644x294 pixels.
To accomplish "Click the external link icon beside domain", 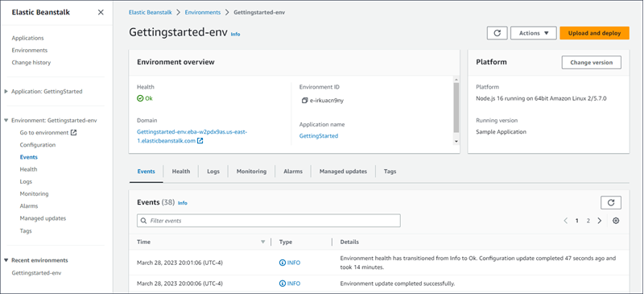I will 200,141.
